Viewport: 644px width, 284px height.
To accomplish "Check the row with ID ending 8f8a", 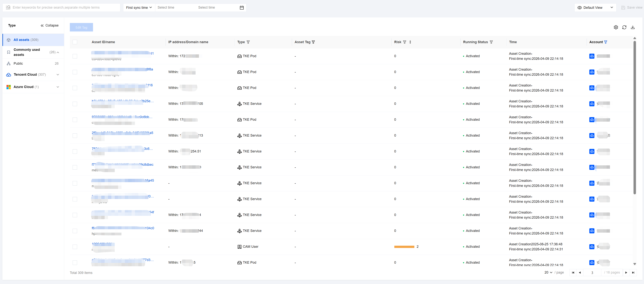I will [75, 72].
